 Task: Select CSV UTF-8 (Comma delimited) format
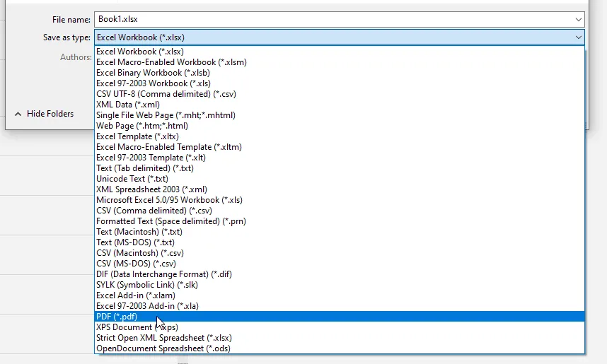coord(339,94)
